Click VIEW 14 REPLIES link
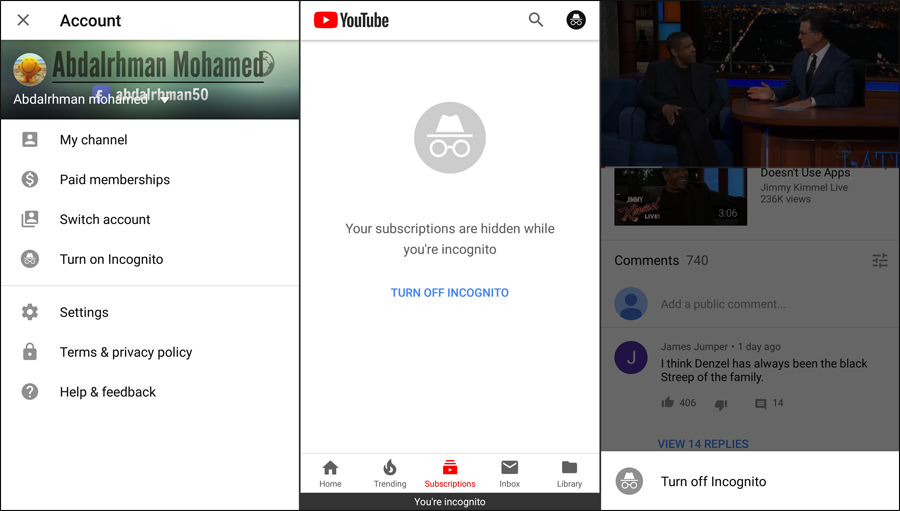The image size is (900, 511). coord(703,444)
